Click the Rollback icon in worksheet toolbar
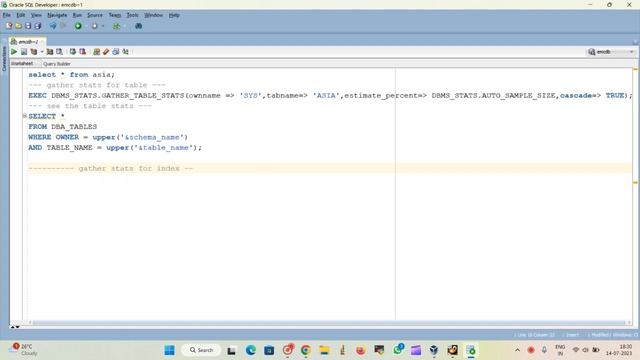640x360 pixels. pos(83,52)
